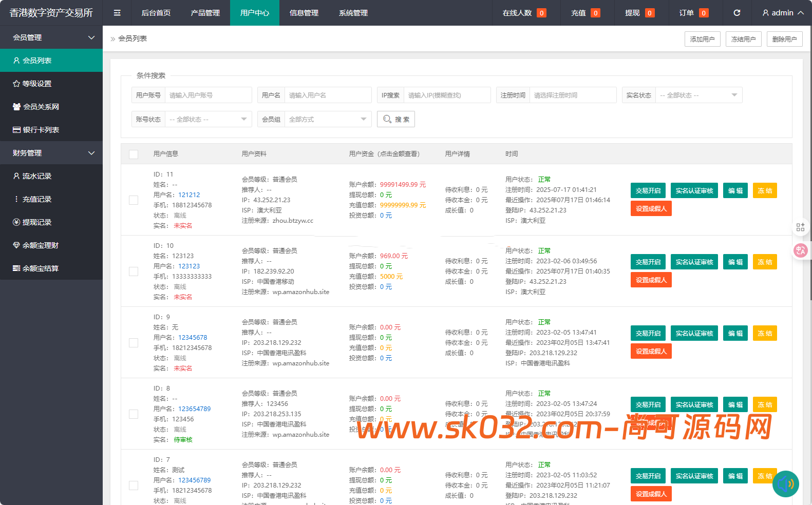
Task: Open the 实名状态 dropdown
Action: [698, 95]
